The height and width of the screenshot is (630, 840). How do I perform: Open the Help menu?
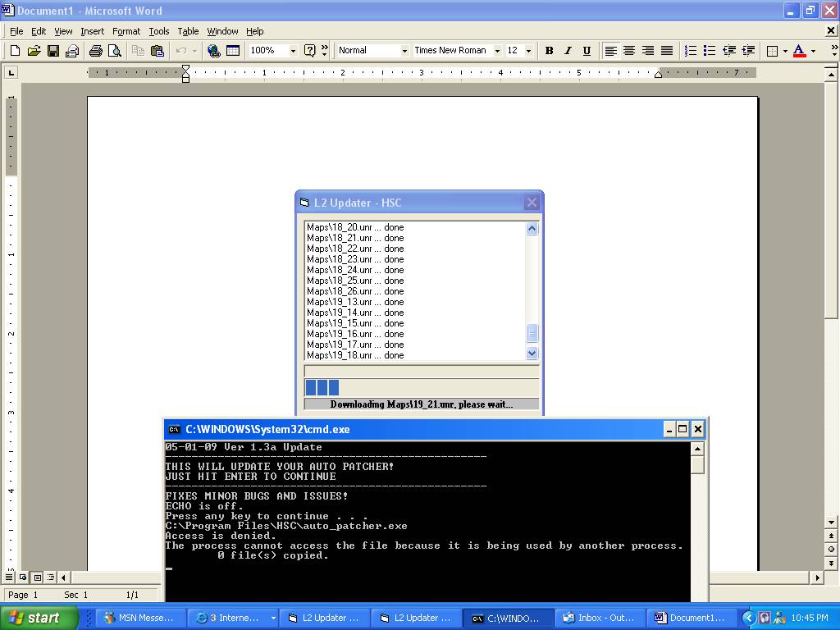pyautogui.click(x=255, y=31)
